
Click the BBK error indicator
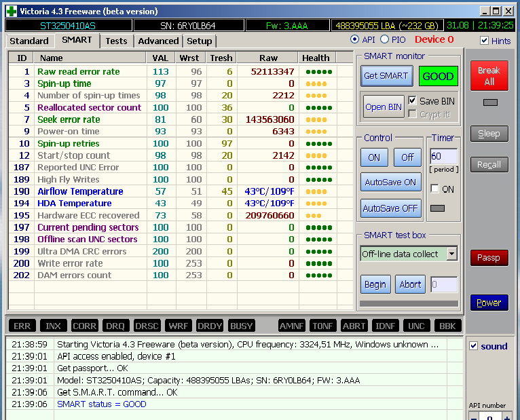448,326
